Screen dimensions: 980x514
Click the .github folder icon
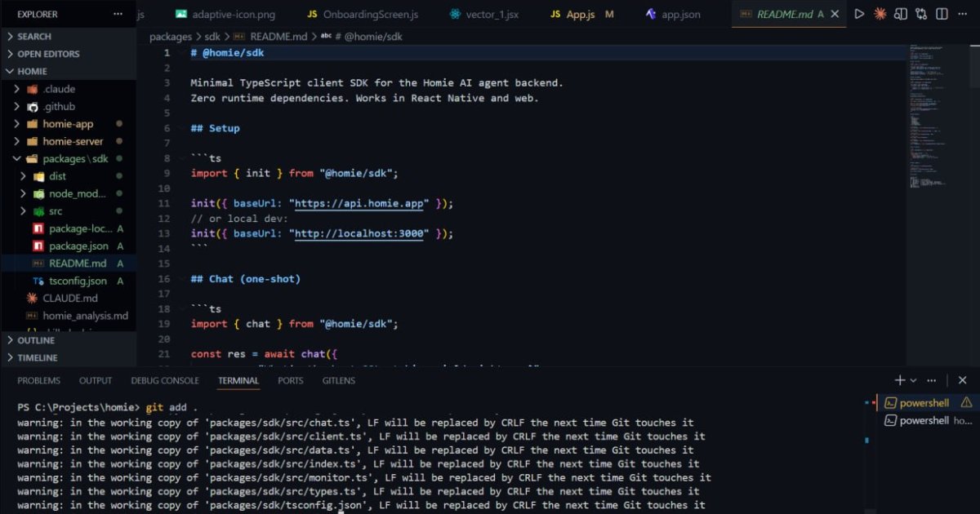click(33, 107)
